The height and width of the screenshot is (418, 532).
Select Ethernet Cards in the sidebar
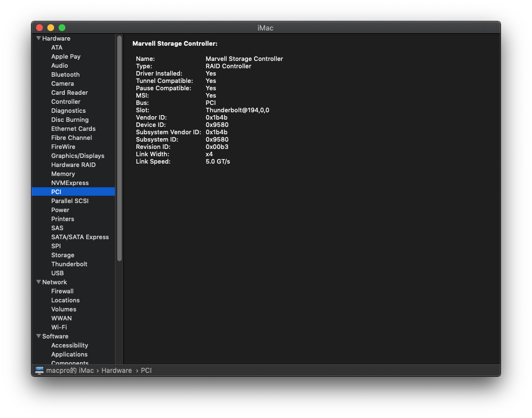pyautogui.click(x=73, y=129)
